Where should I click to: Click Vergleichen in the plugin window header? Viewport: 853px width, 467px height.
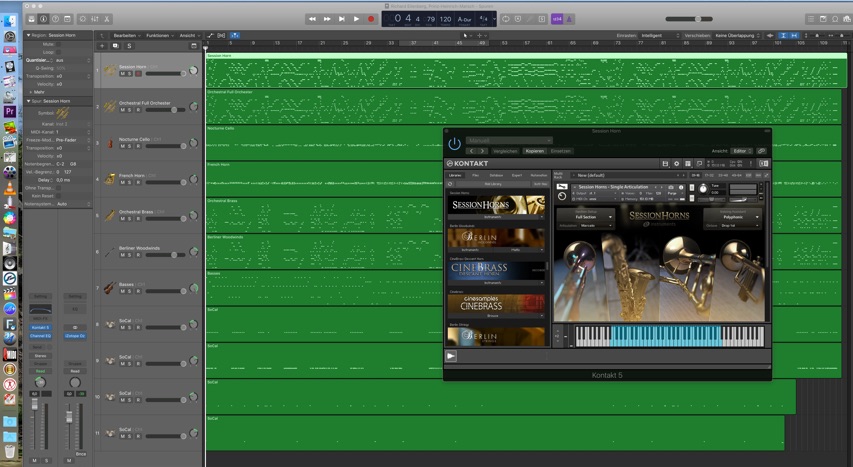point(505,151)
